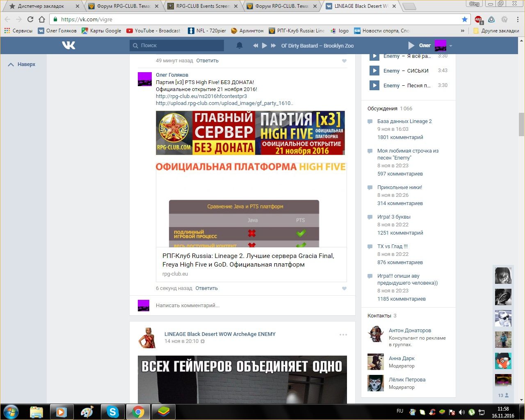The height and width of the screenshot is (420, 525).
Task: Click the Наверх back-to-top button
Action: point(22,64)
